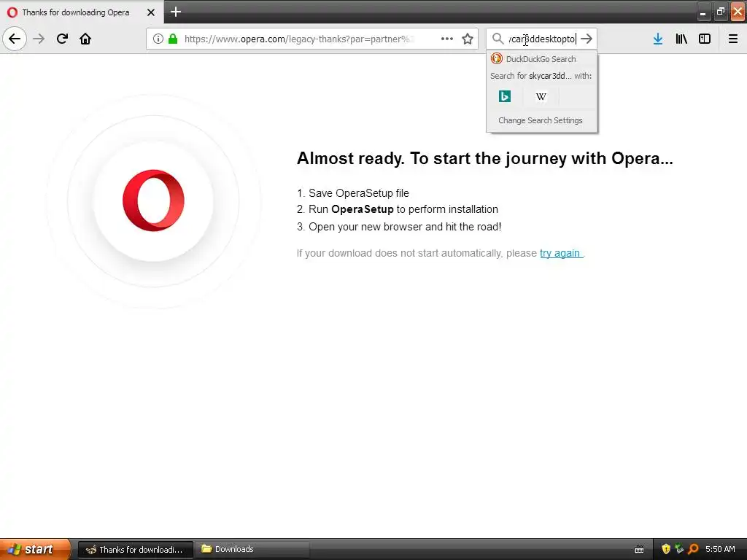This screenshot has width=747, height=560.
Task: Click 'Search for skycar3dd... with:' label
Action: pos(541,76)
